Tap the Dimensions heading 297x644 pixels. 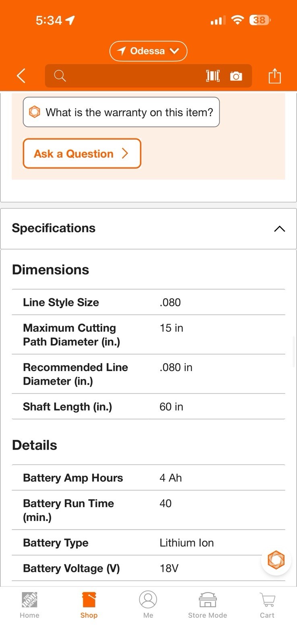click(x=51, y=270)
